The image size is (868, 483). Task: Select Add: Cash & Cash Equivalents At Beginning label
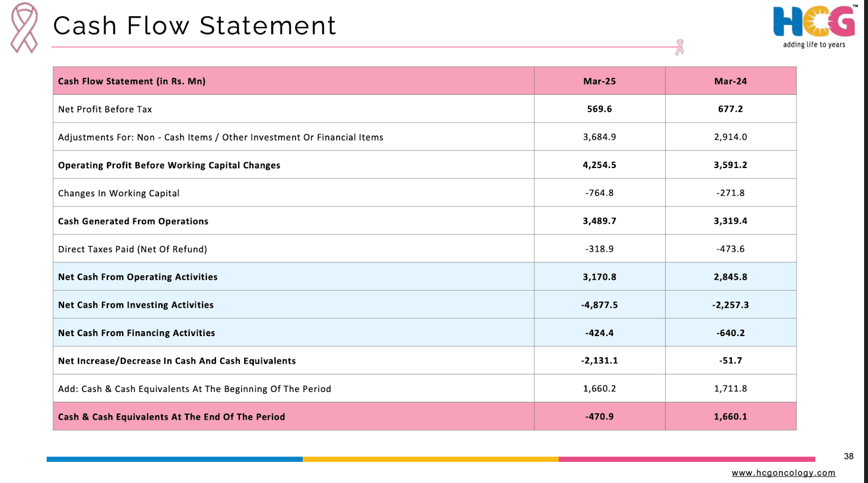[x=195, y=389]
